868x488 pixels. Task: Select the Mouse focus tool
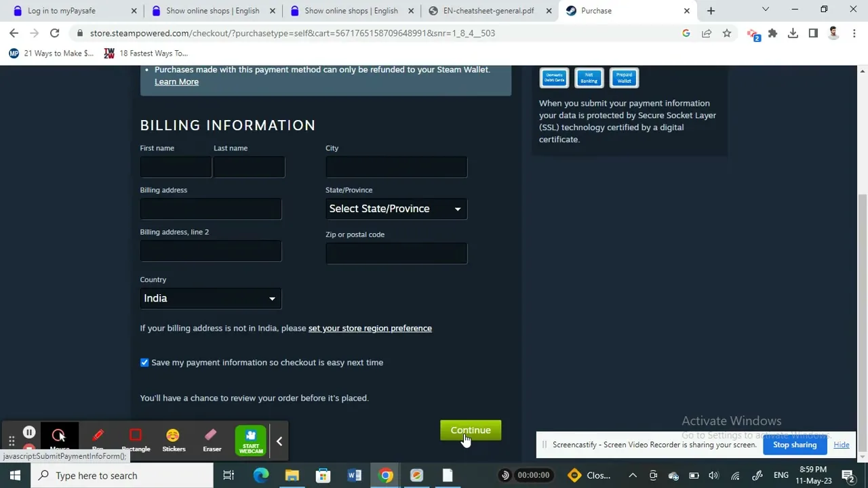point(59,439)
